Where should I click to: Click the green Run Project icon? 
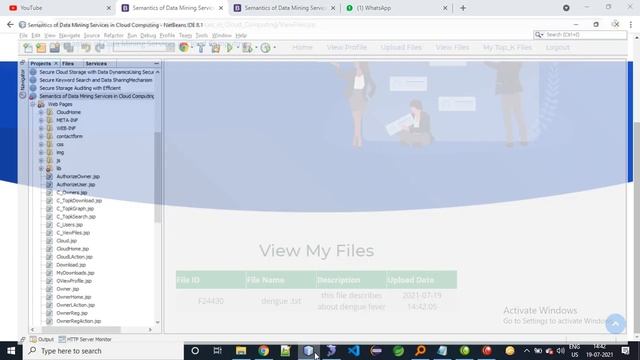(230, 48)
